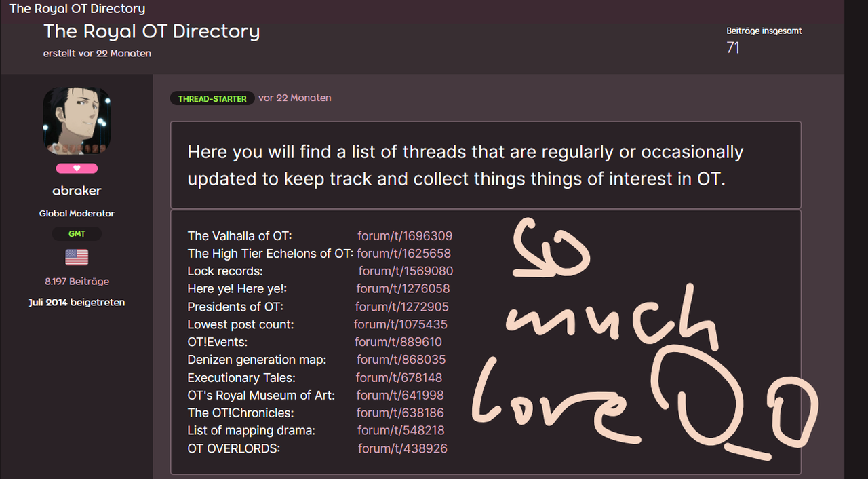Viewport: 868px width, 479px height.
Task: Click the THREAD-STARTER badge
Action: [212, 98]
